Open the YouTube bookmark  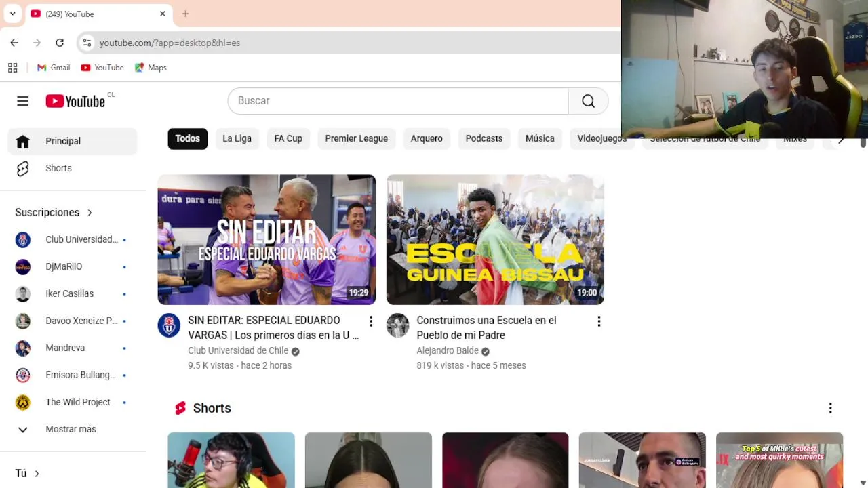click(102, 68)
